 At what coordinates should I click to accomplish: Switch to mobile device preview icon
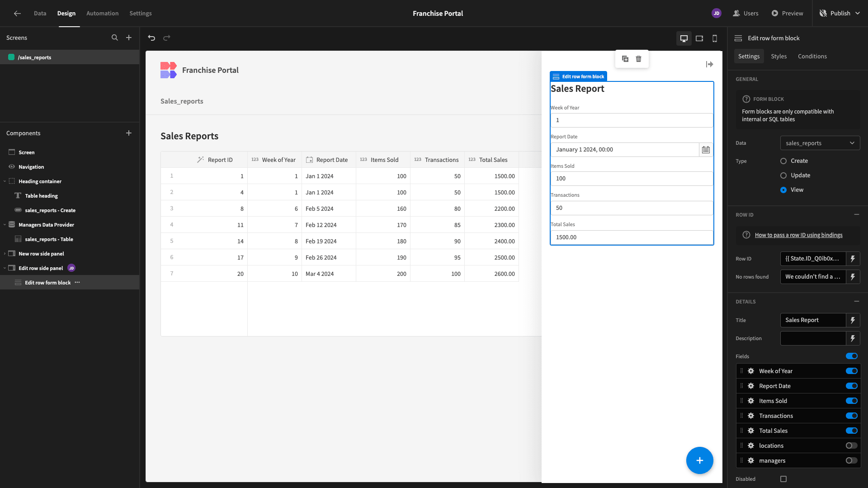coord(715,38)
